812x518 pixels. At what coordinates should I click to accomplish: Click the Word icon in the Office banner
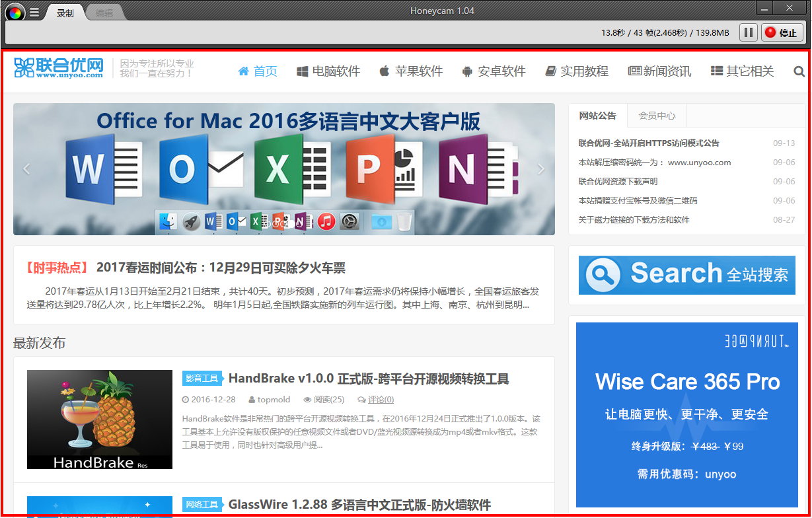tap(104, 168)
